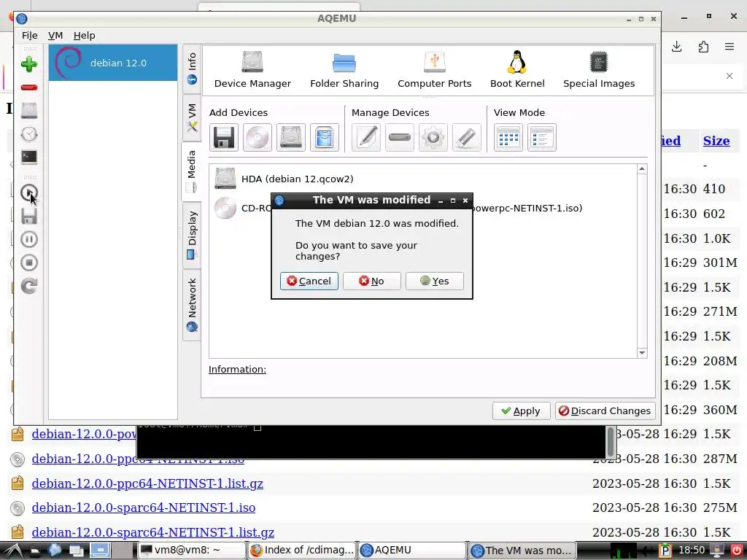Open Special Images

coord(599,70)
